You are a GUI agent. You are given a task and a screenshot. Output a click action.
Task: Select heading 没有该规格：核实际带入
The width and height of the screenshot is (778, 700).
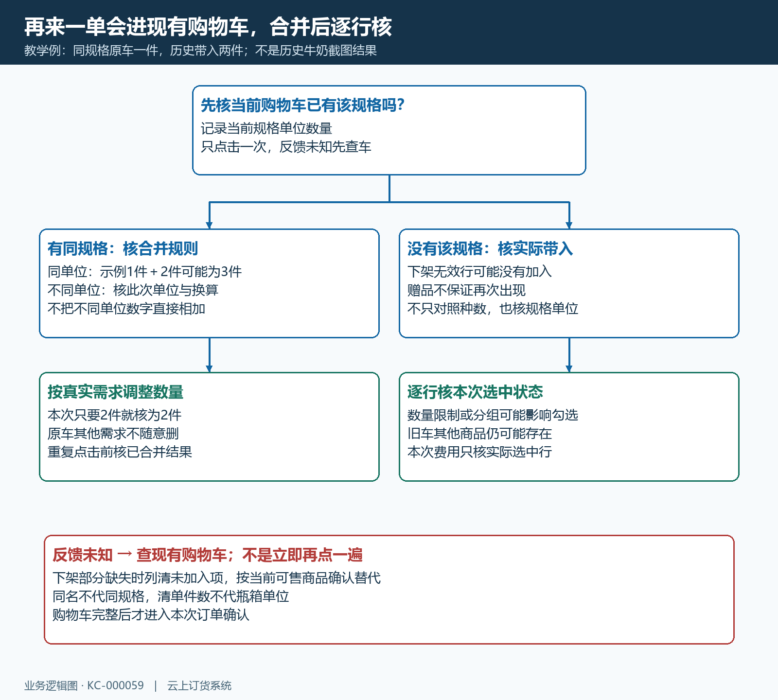click(490, 248)
